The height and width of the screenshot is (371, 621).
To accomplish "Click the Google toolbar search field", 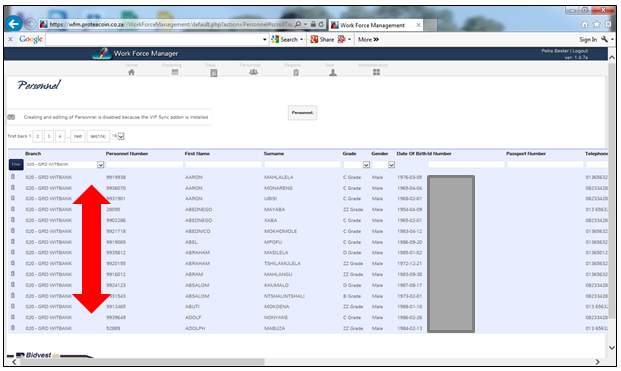I will [154, 40].
